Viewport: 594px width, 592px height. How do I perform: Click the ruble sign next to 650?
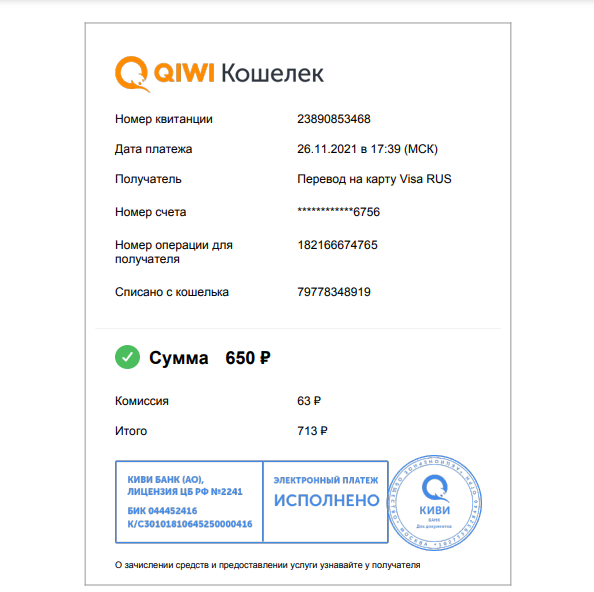264,358
